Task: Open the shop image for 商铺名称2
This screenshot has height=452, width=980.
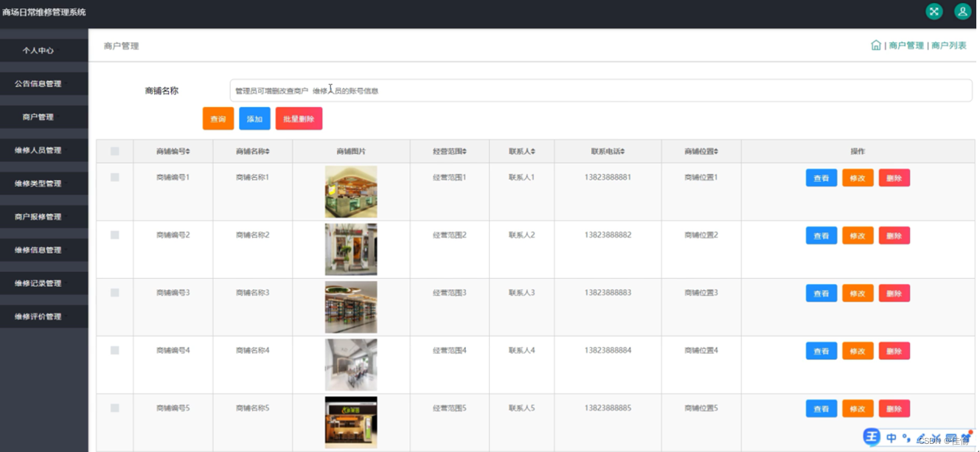Action: [x=351, y=249]
